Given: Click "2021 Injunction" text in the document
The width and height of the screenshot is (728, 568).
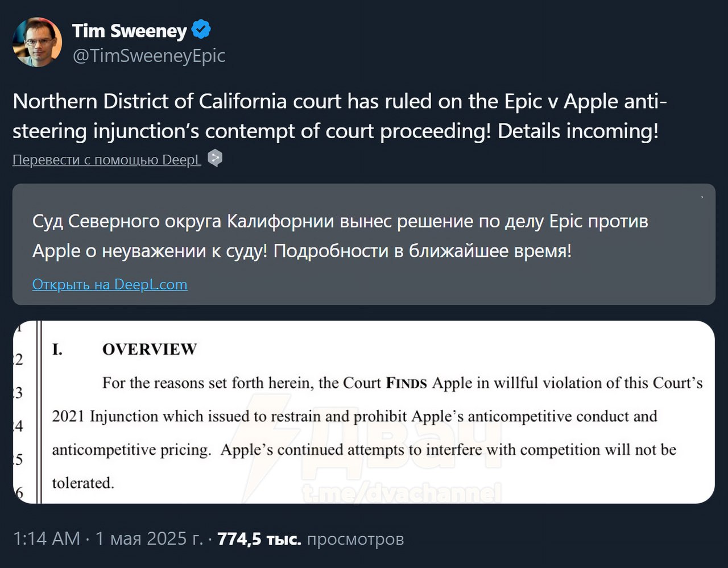Looking at the screenshot, I should coord(105,416).
